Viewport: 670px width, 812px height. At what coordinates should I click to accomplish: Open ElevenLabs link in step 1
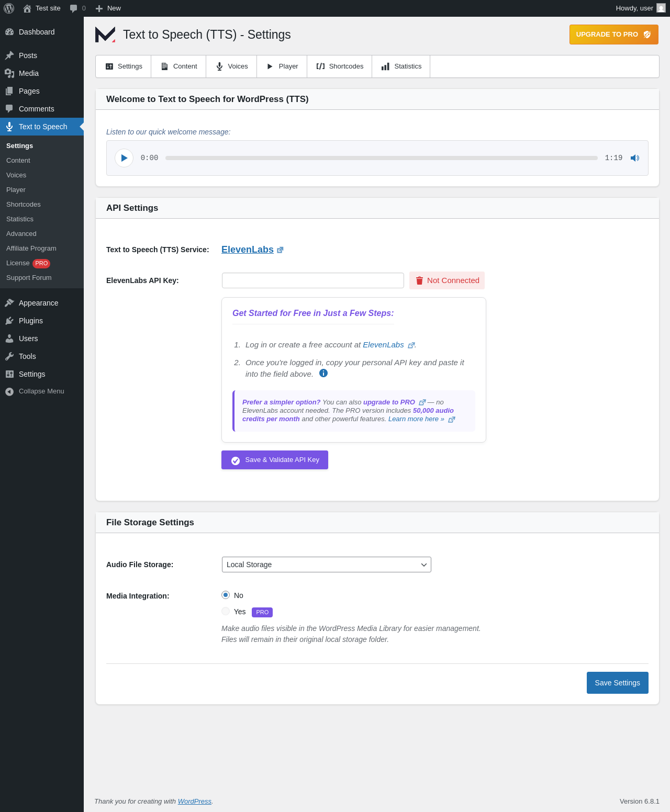click(383, 345)
